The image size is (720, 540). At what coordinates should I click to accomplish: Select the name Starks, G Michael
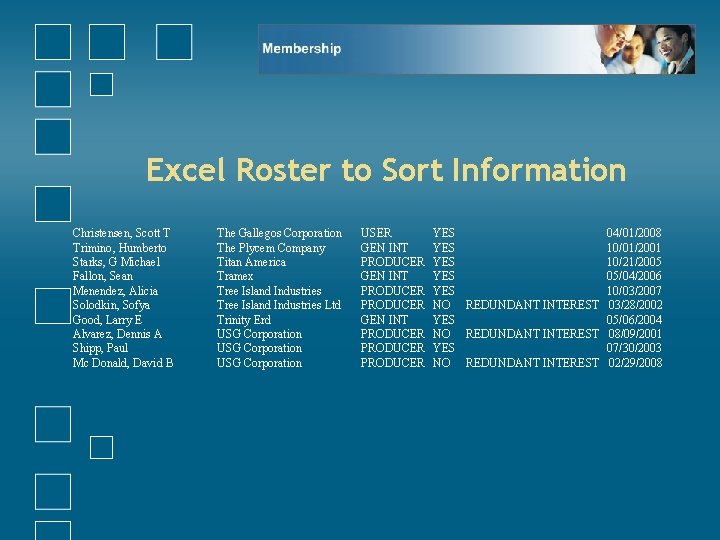point(116,262)
